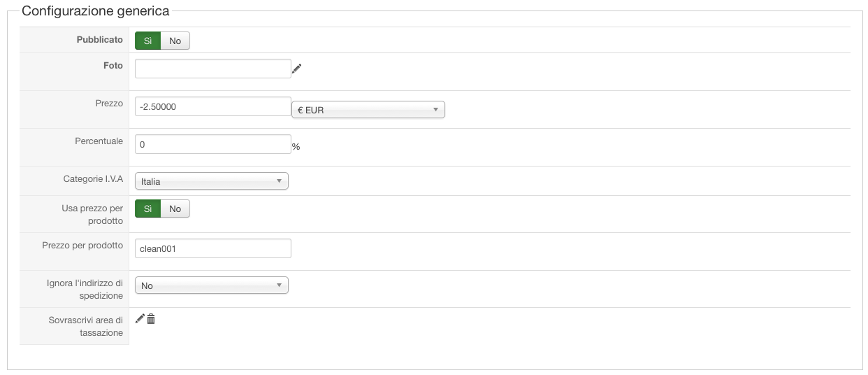Click the Foto label
This screenshot has height=375, width=868.
[113, 66]
